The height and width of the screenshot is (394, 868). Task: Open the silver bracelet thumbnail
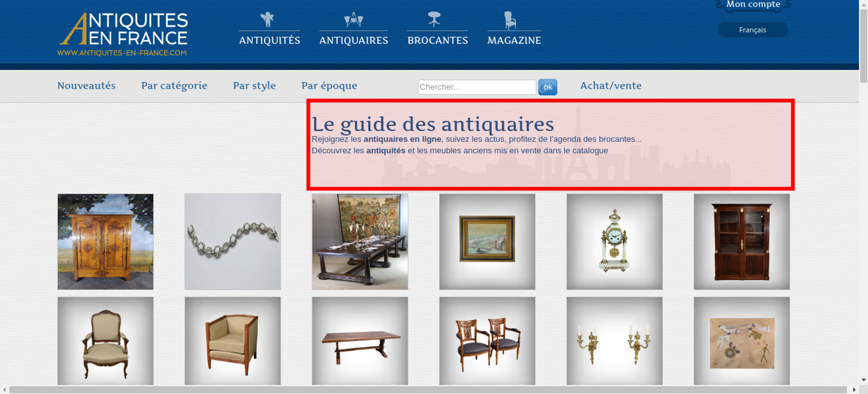[233, 242]
